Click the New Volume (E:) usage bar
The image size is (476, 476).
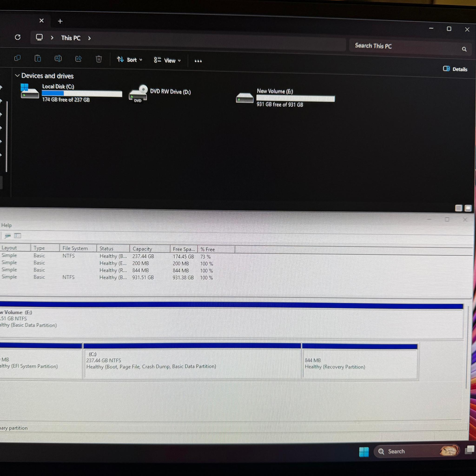pos(295,98)
